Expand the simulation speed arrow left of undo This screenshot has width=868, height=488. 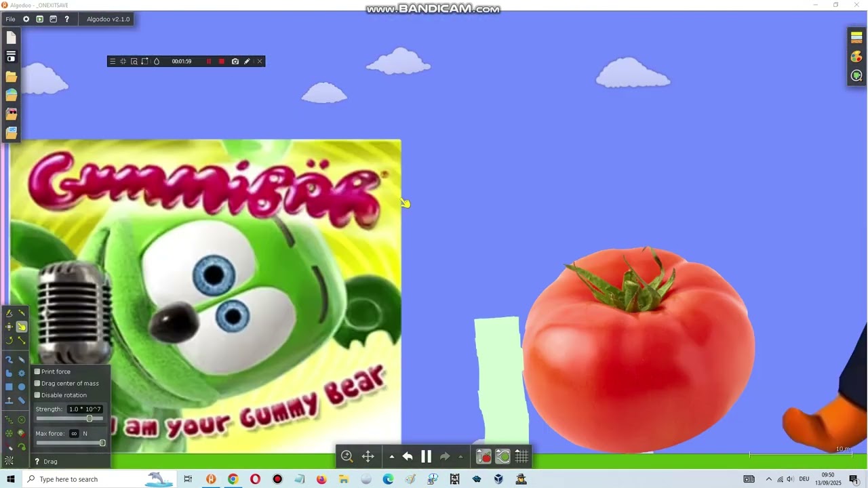tap(391, 457)
